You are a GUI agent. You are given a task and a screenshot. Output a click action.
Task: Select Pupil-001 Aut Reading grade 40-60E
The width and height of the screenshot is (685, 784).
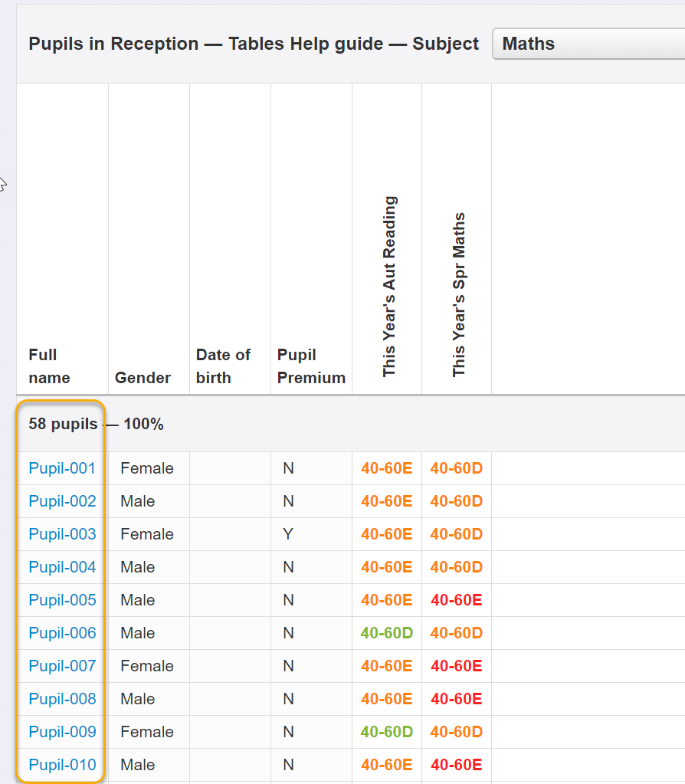point(387,468)
